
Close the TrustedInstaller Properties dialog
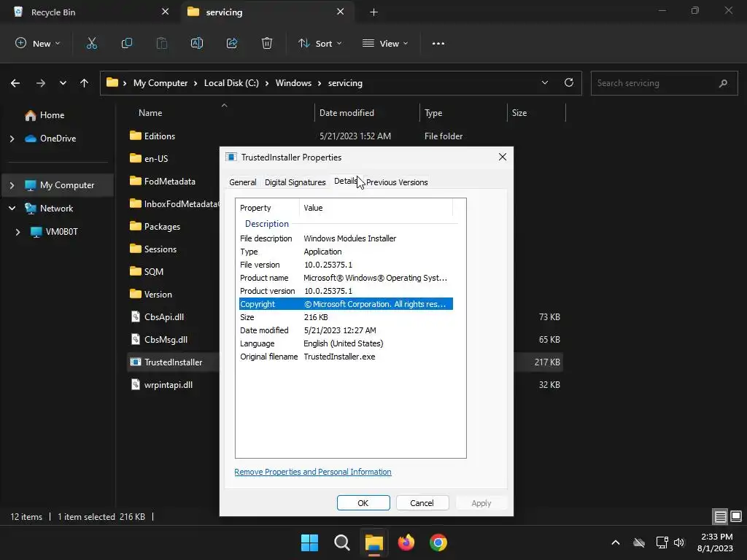(502, 157)
